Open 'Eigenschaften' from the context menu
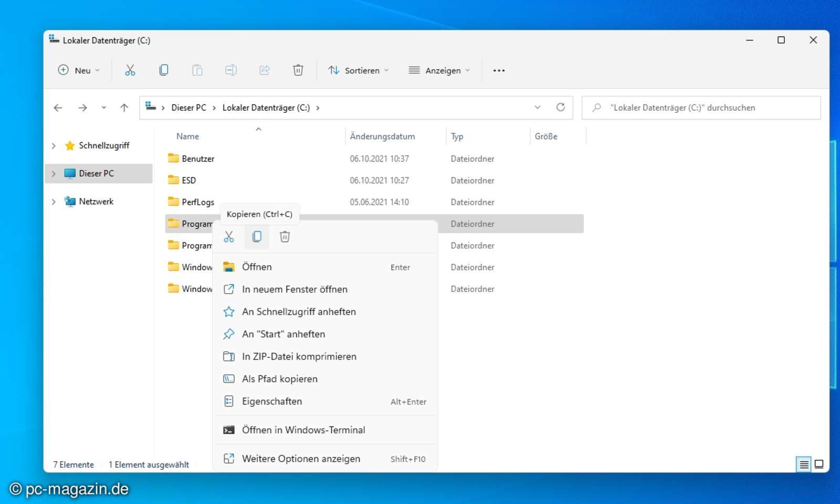The height and width of the screenshot is (504, 840). click(271, 401)
